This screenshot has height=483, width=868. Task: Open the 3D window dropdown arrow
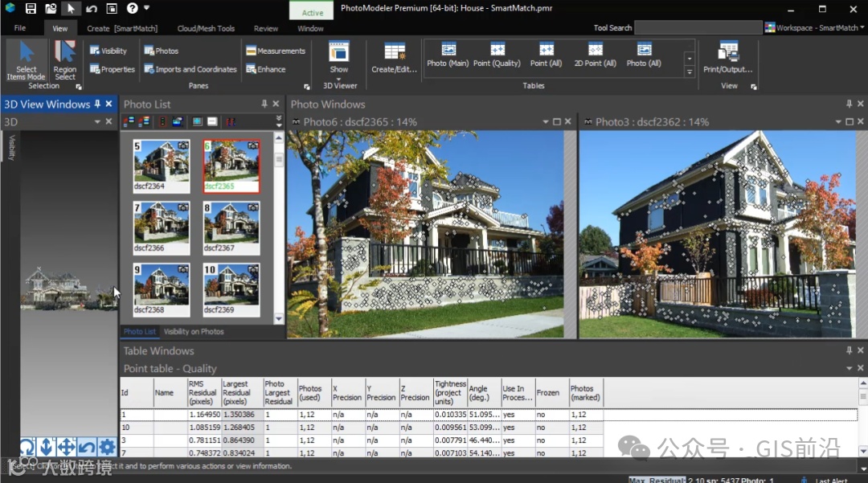[97, 121]
